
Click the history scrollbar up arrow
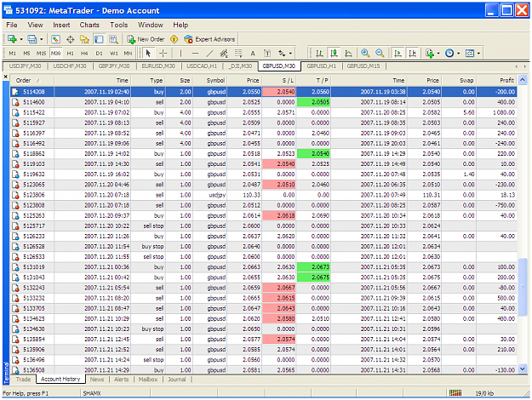(x=523, y=80)
